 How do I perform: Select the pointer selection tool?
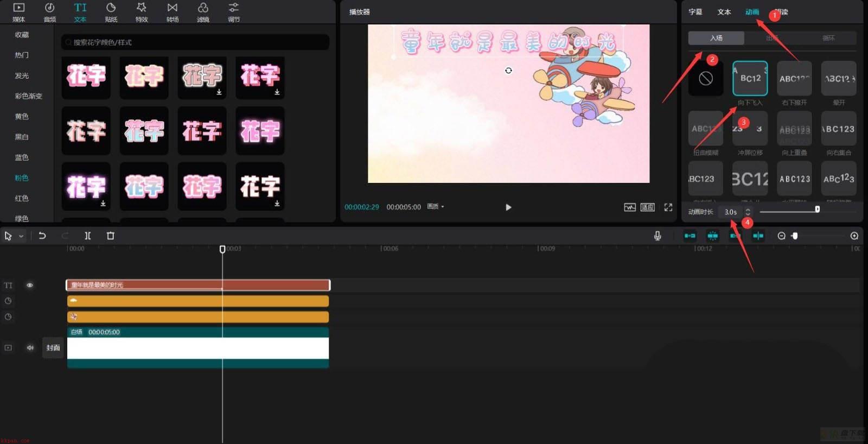pyautogui.click(x=8, y=236)
